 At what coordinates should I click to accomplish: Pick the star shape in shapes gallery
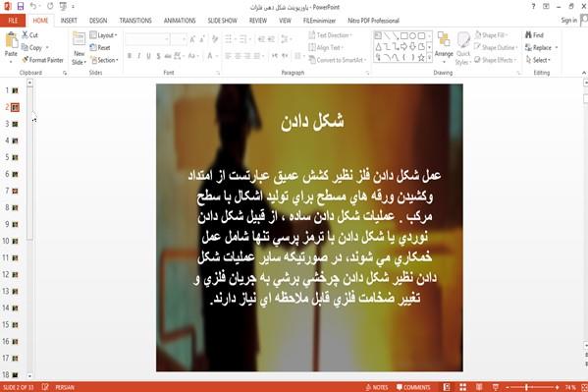point(421,57)
